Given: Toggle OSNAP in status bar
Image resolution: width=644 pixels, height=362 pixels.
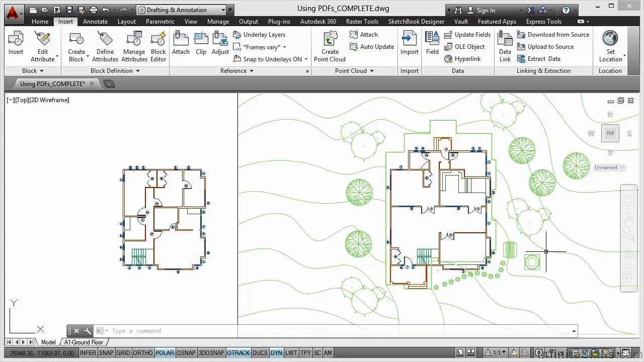Looking at the screenshot, I should click(x=186, y=353).
